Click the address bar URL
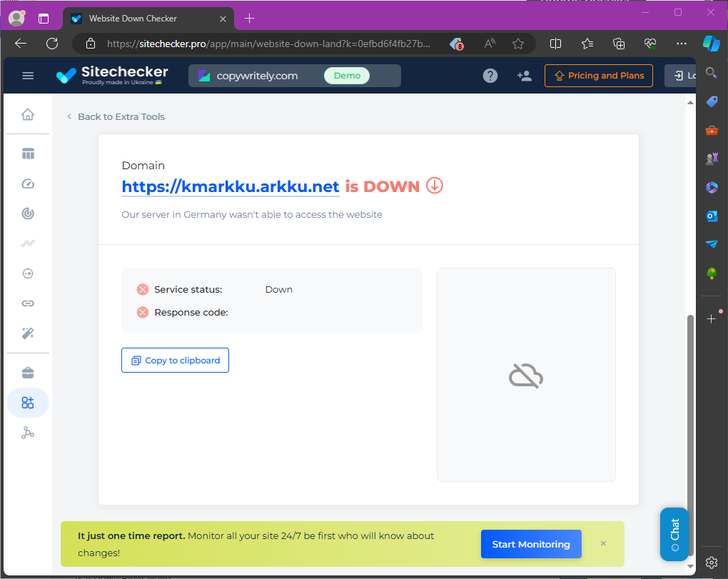728x579 pixels. pos(268,44)
